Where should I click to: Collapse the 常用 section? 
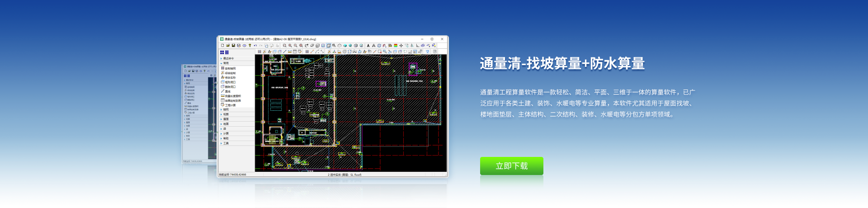coord(226,63)
